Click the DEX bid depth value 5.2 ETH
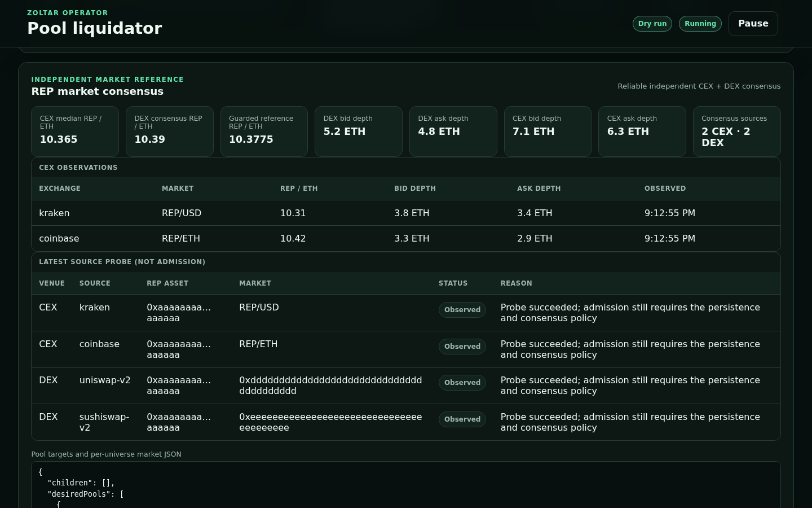Viewport: 812px width, 508px height. click(x=345, y=132)
